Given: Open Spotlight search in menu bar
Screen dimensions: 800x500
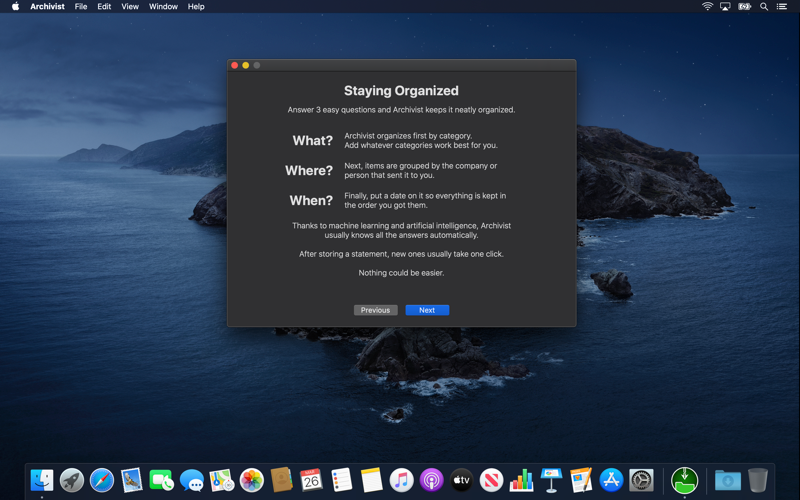Looking at the screenshot, I should (764, 7).
